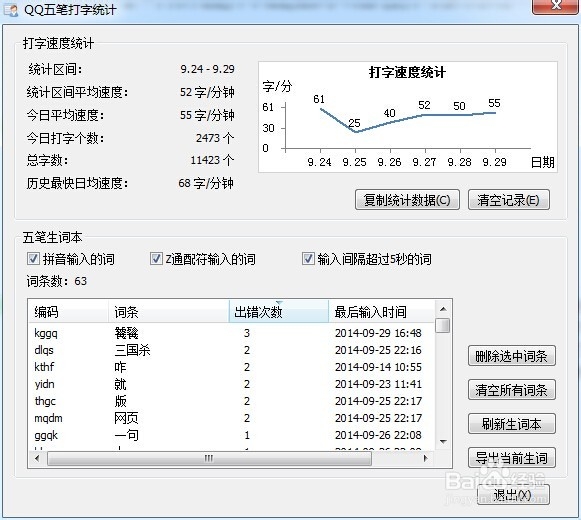
Task: Click the 9.28 date on chart axis
Action: [x=459, y=162]
